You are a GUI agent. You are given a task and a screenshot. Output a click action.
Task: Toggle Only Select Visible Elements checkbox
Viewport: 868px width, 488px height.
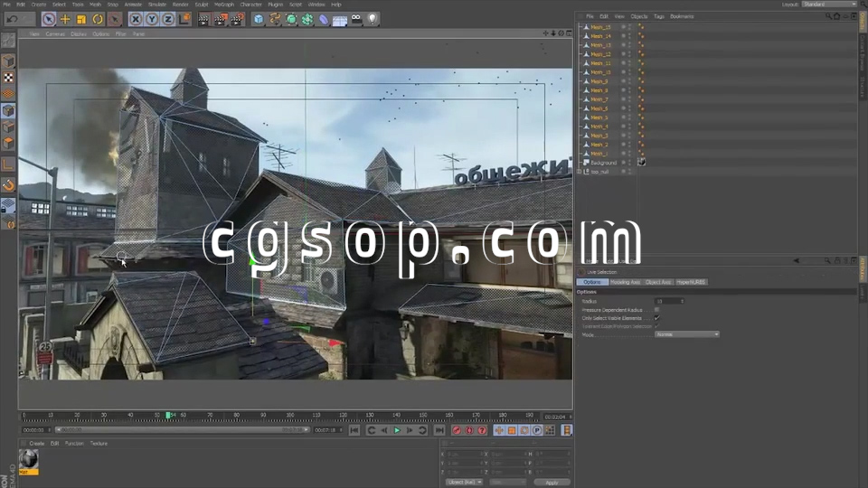[657, 318]
